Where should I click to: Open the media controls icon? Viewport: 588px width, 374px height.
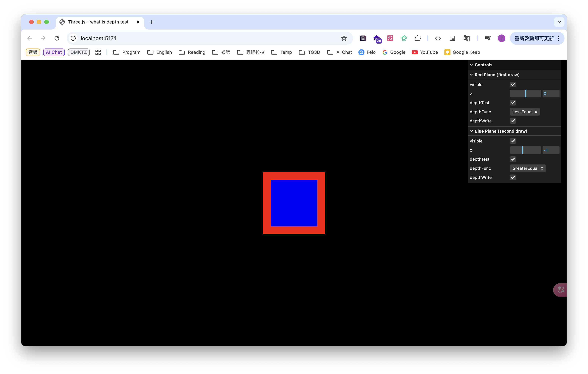click(x=488, y=38)
